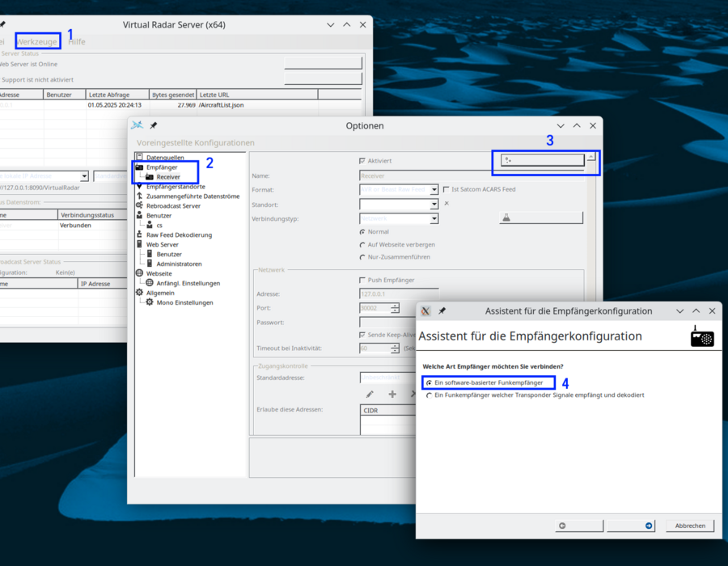This screenshot has height=566, width=728.
Task: Click the test connection flask button
Action: (541, 218)
